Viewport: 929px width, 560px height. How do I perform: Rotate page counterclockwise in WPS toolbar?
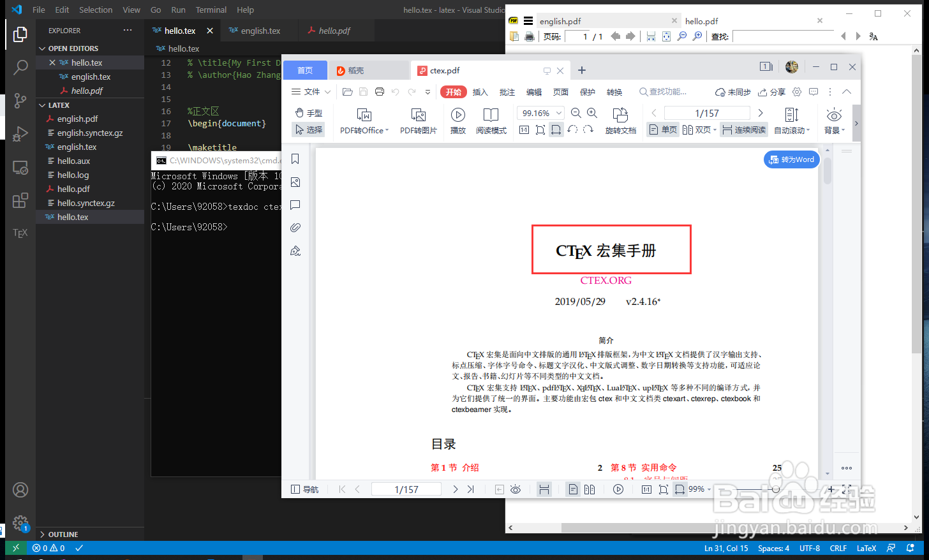click(x=572, y=129)
